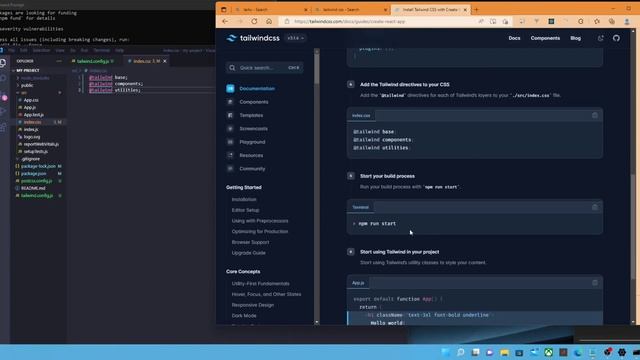Image resolution: width=640 pixels, height=360 pixels.
Task: Open package.json in VS Code explorer
Action: click(x=33, y=173)
